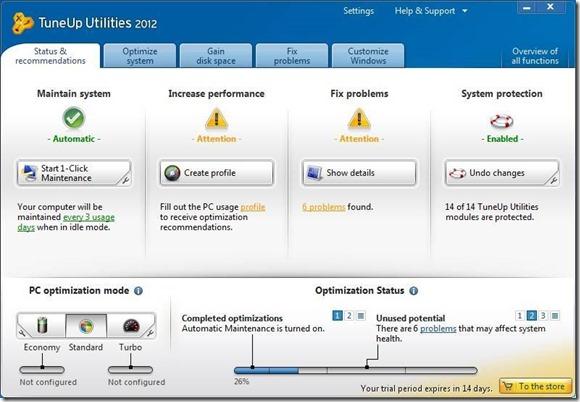Open list view icon of Unused potential
This screenshot has height=402, width=580.
[555, 315]
